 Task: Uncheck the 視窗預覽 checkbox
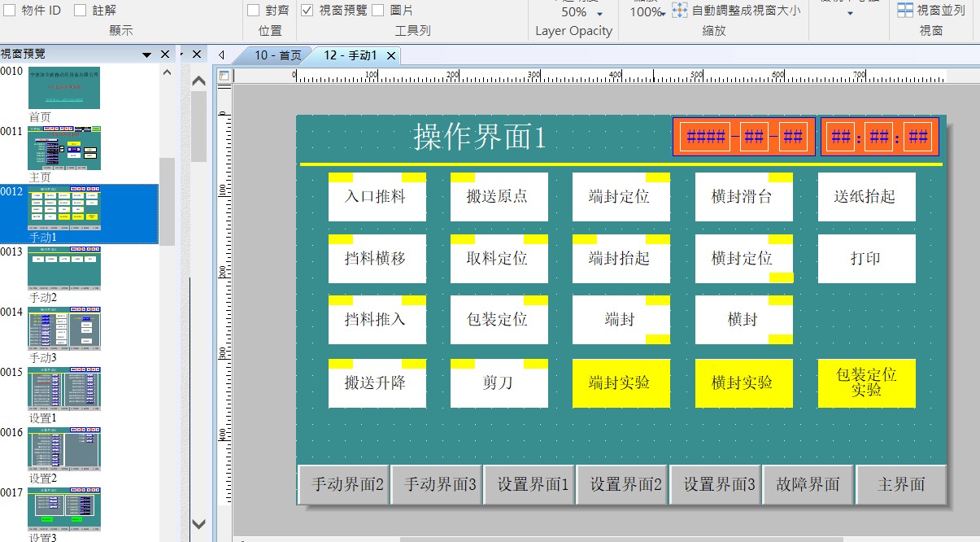coord(307,11)
